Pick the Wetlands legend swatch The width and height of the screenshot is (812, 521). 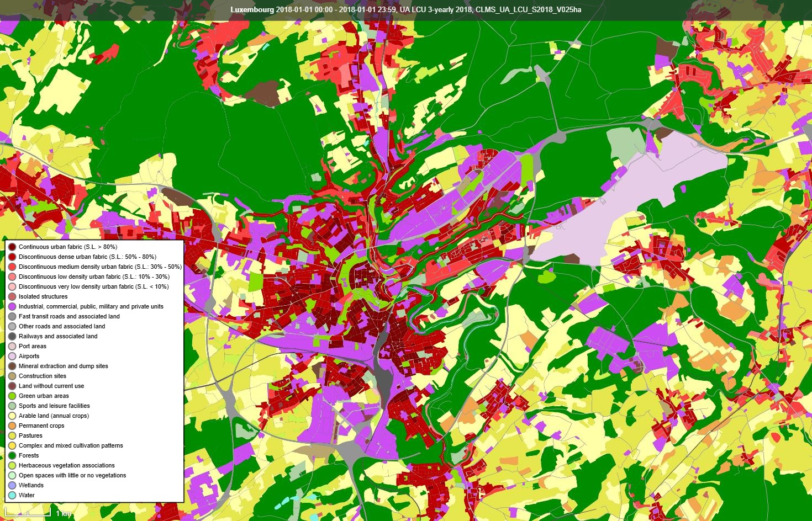pyautogui.click(x=12, y=485)
